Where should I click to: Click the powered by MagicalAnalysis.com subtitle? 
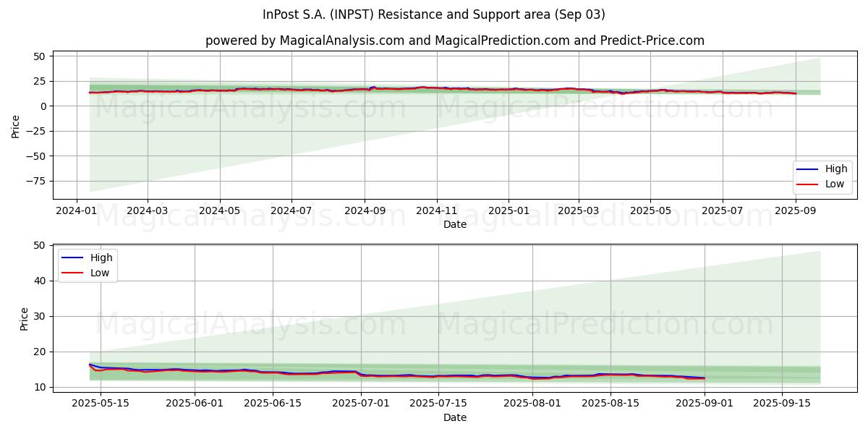click(x=454, y=41)
